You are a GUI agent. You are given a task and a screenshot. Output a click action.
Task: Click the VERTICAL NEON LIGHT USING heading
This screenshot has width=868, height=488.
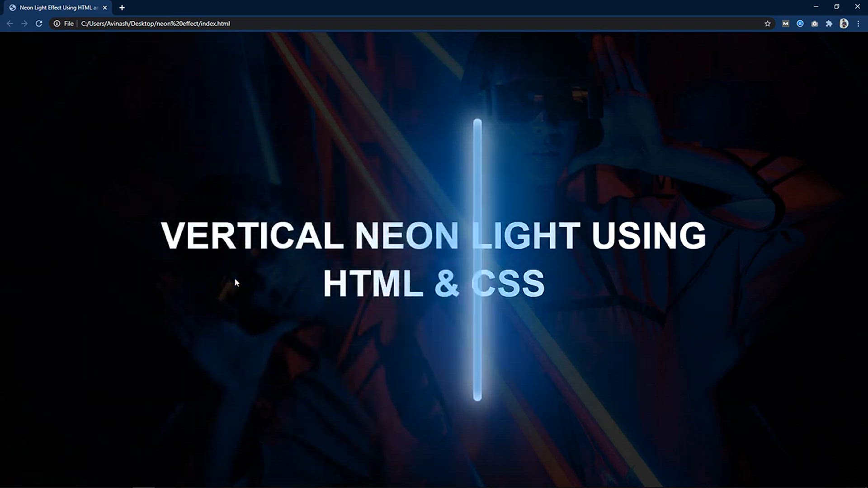coord(433,235)
